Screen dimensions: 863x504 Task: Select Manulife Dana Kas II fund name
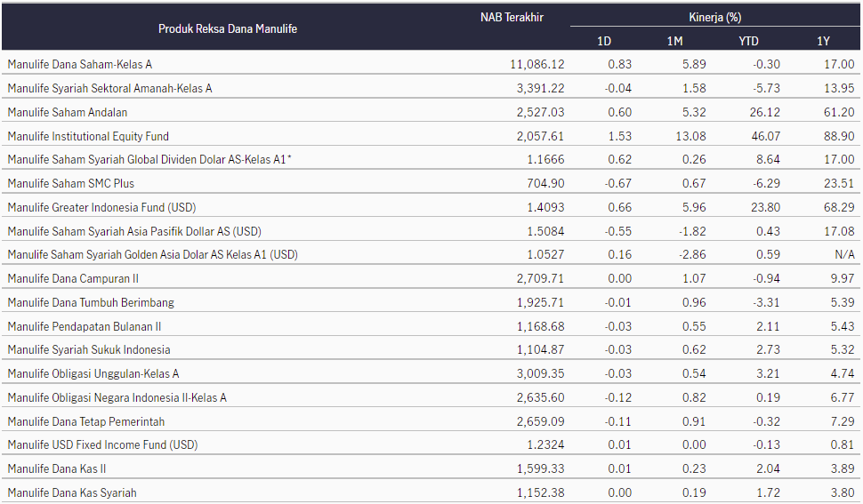pos(57,469)
